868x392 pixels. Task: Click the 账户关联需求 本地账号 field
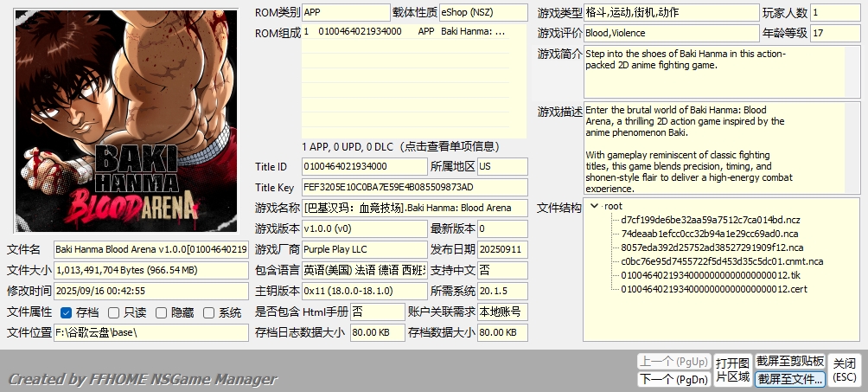click(502, 312)
